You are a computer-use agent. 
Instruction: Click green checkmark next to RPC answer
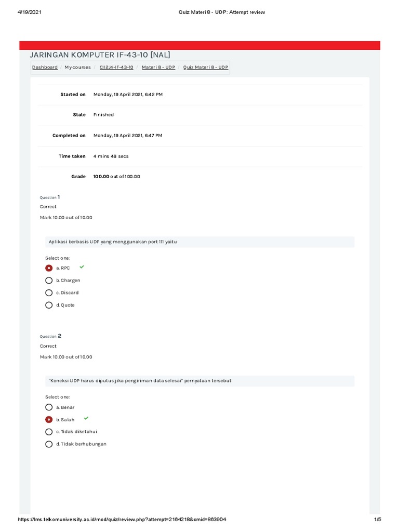[82, 267]
